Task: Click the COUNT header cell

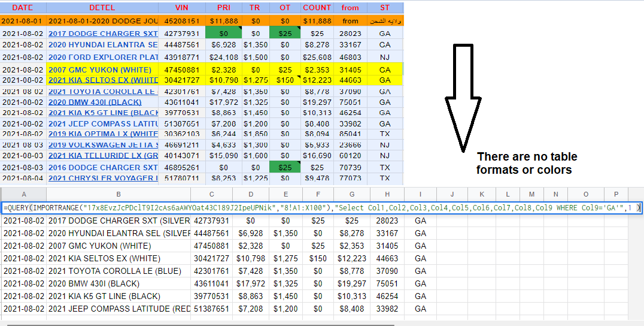Action: click(x=317, y=8)
